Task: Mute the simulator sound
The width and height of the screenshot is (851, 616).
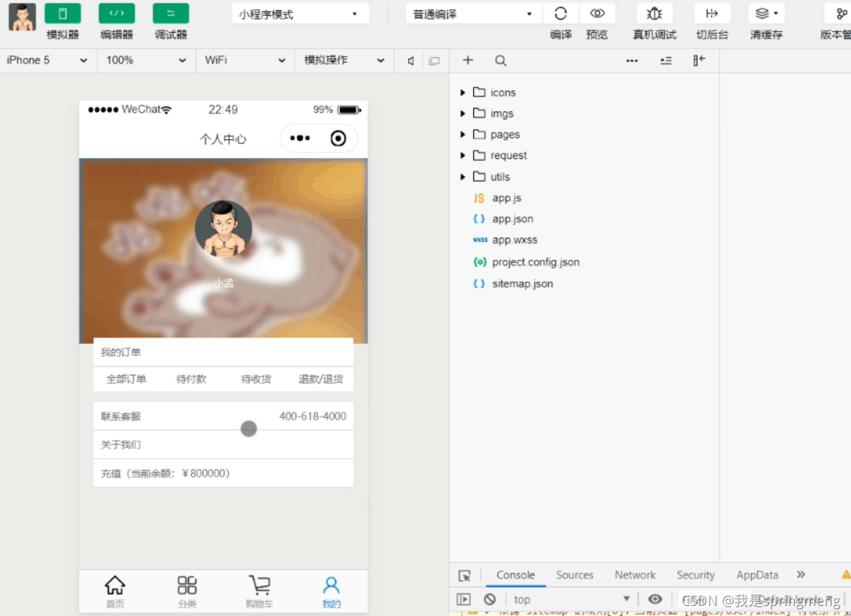Action: [x=411, y=61]
